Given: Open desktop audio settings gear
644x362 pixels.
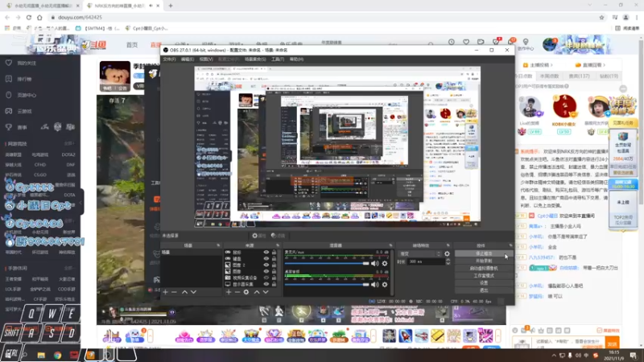Looking at the screenshot, I should (385, 285).
